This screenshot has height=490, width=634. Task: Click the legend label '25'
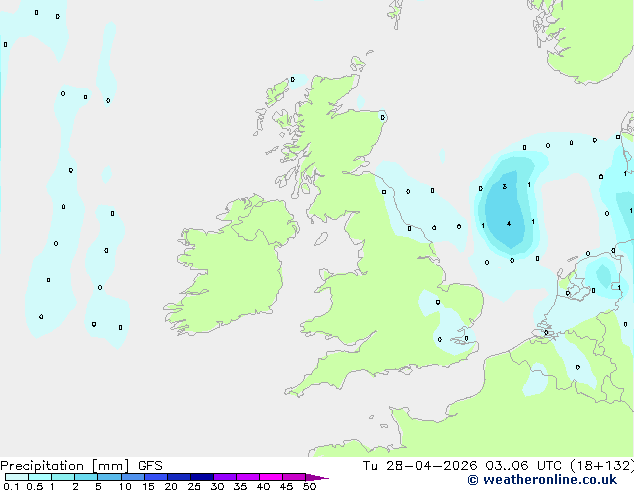194,486
